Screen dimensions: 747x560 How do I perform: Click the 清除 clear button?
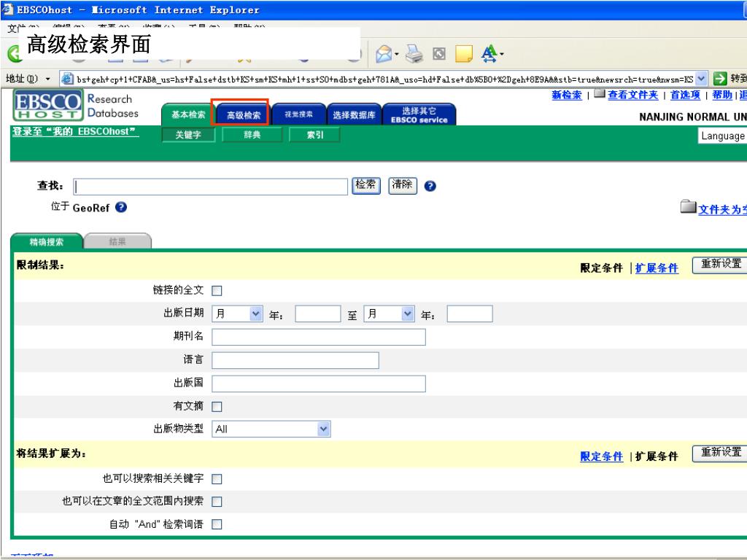[403, 185]
